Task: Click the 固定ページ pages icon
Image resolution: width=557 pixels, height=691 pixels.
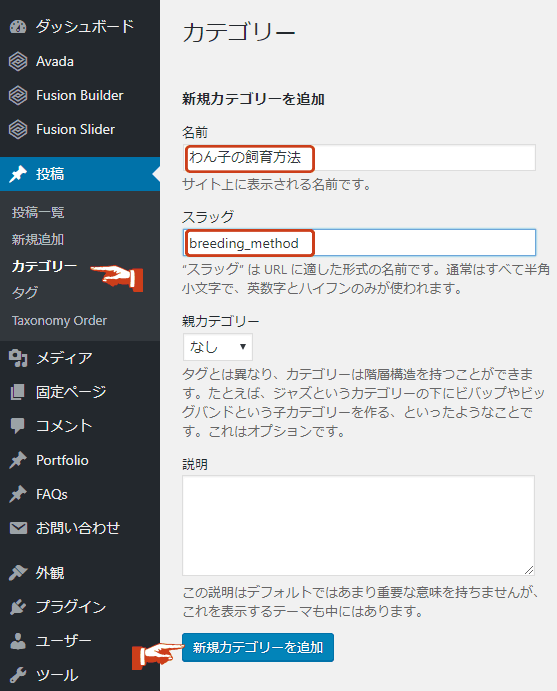Action: pyautogui.click(x=18, y=392)
